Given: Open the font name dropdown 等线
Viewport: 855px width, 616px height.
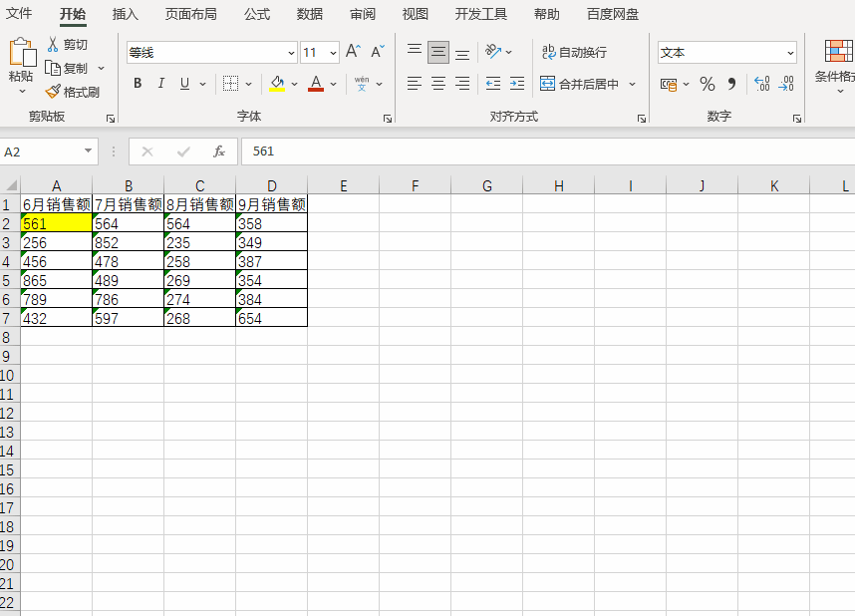Looking at the screenshot, I should point(291,53).
